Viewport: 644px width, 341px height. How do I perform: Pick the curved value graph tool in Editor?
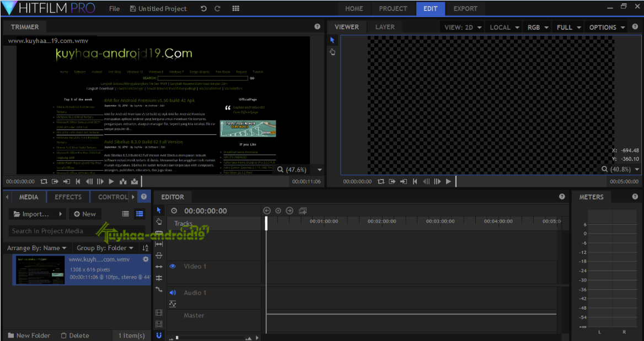pos(159,289)
